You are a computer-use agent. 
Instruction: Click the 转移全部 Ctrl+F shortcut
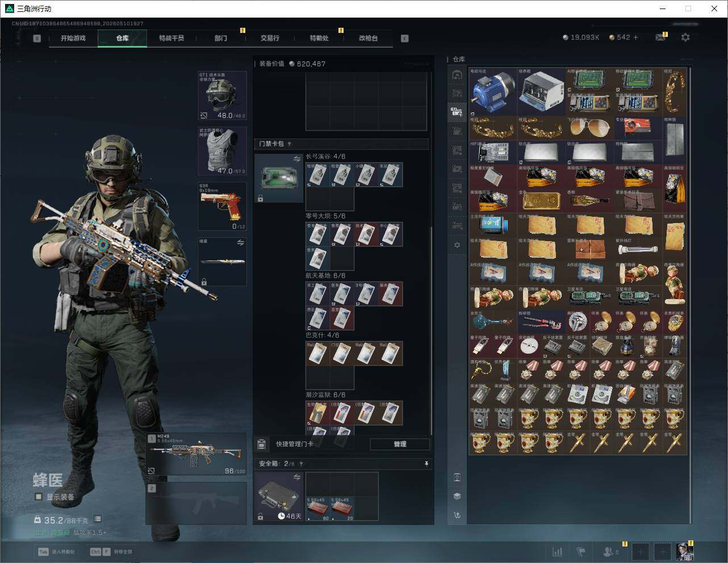(111, 552)
